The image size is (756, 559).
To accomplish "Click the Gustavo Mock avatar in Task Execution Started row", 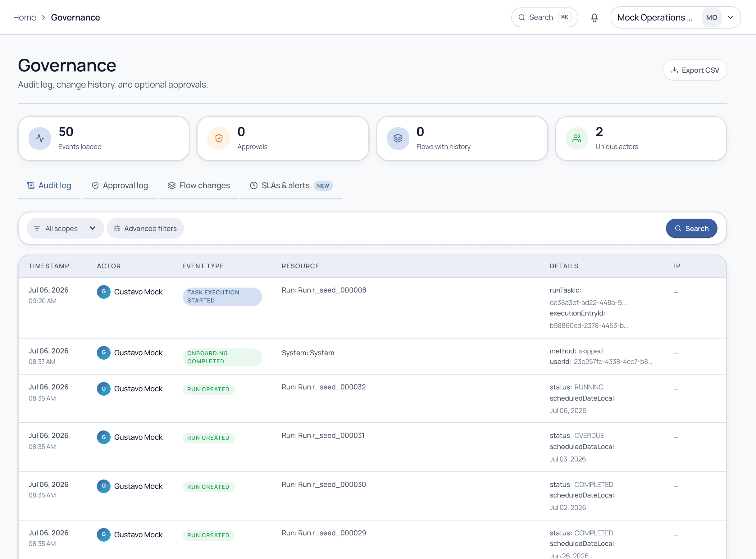I will coord(103,292).
